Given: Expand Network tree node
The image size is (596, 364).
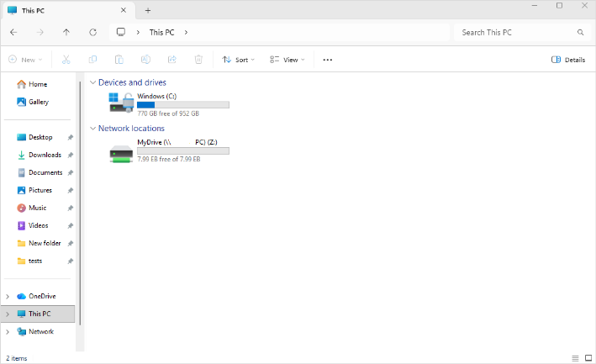Looking at the screenshot, I should coord(8,332).
